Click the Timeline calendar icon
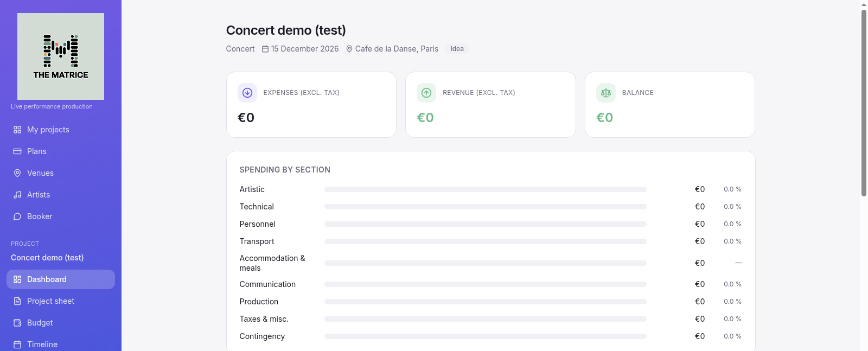 (17, 344)
